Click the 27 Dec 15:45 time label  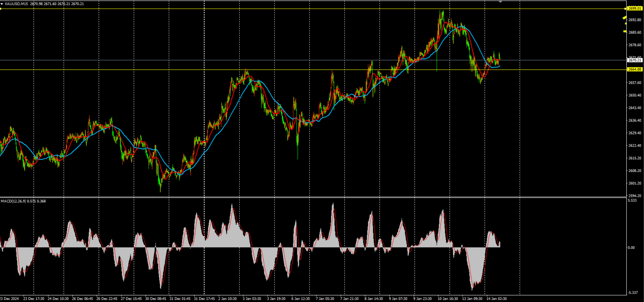click(131, 299)
